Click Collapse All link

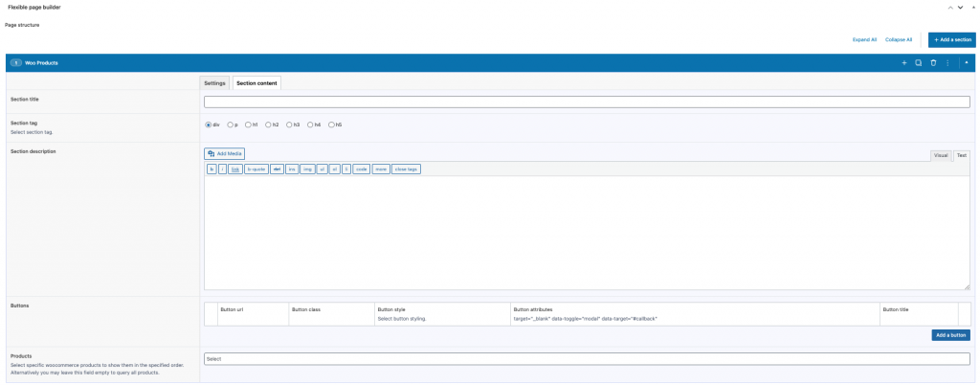(x=899, y=39)
